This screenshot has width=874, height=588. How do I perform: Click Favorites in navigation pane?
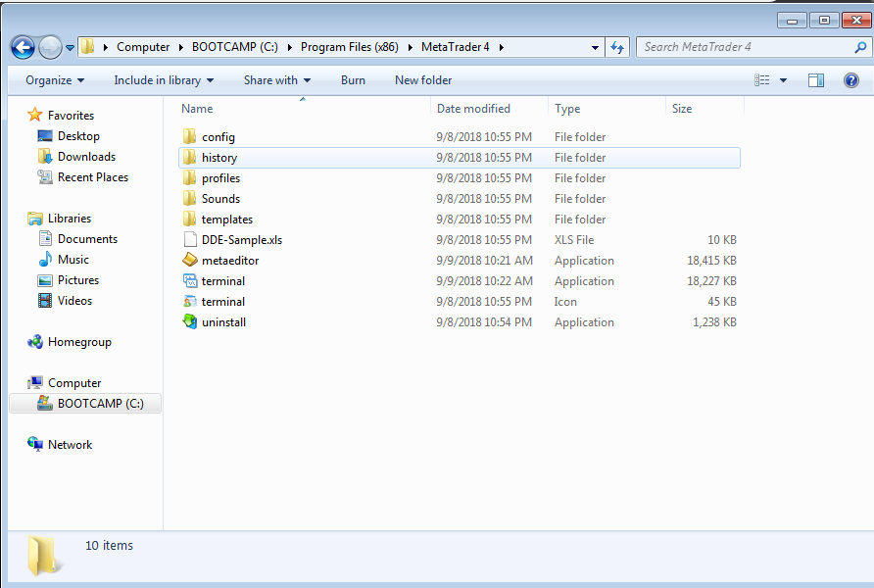pos(71,116)
